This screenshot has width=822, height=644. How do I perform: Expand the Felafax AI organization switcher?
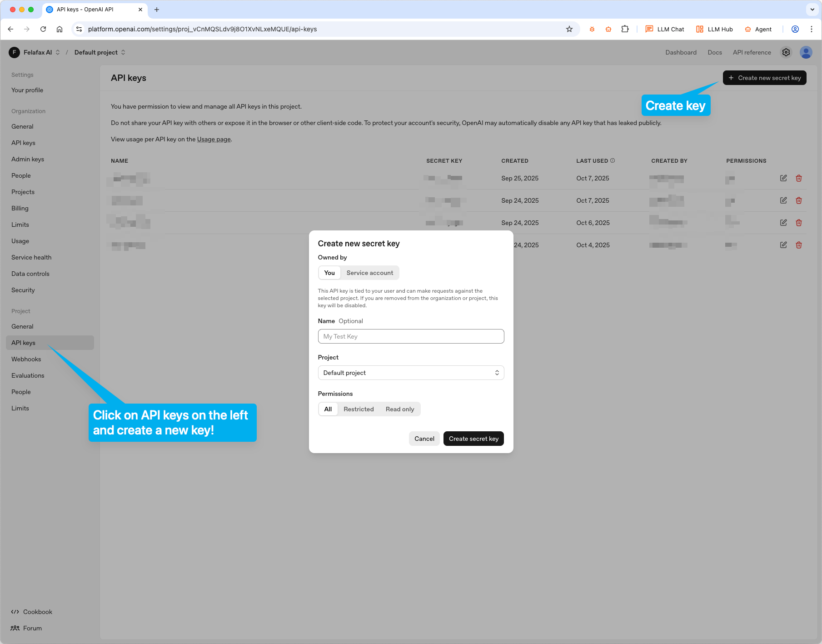tap(58, 52)
